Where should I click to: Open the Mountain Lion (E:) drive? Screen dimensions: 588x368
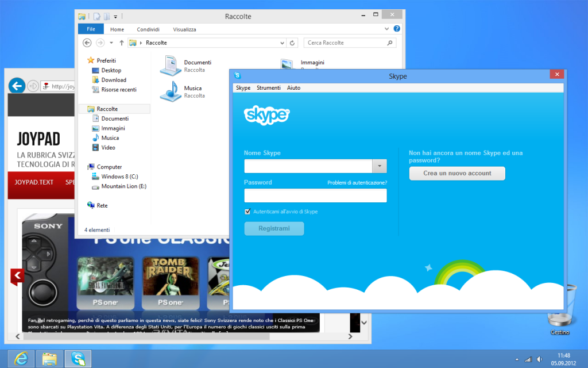coord(119,186)
